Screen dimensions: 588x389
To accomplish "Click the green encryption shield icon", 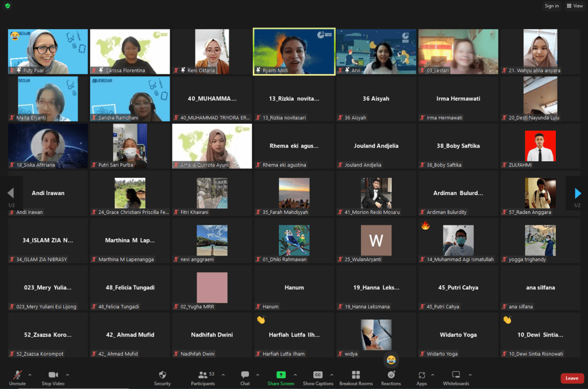I will [7, 6].
